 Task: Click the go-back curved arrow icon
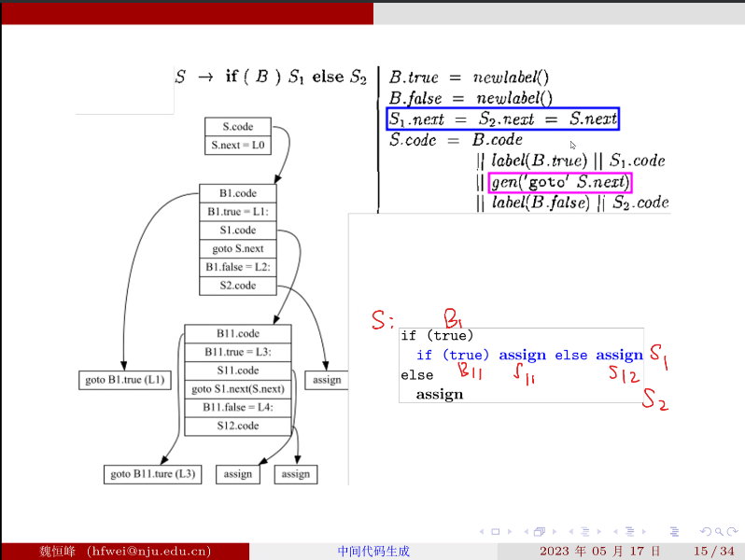[x=706, y=531]
